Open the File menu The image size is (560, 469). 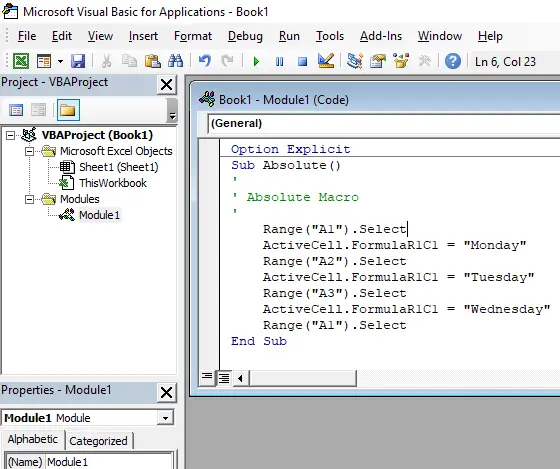click(27, 36)
